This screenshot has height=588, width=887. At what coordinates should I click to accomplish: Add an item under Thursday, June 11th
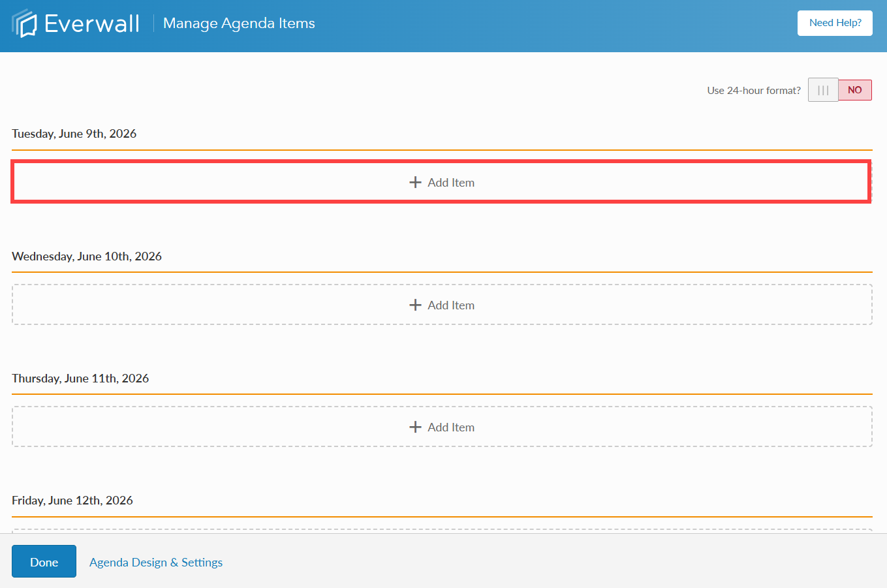(441, 426)
